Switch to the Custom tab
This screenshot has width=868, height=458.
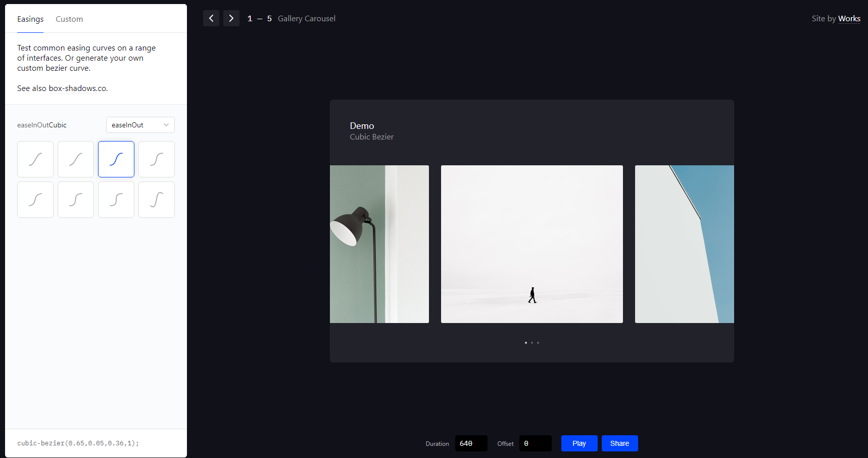coord(69,19)
